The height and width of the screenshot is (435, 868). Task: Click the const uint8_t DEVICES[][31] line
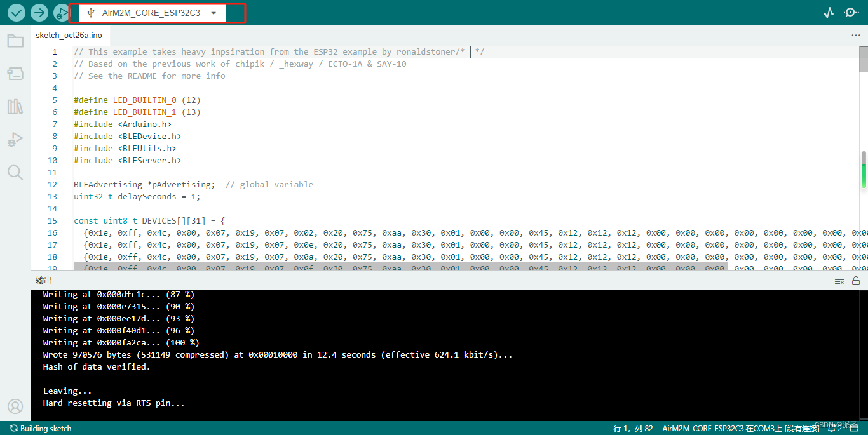(x=150, y=220)
